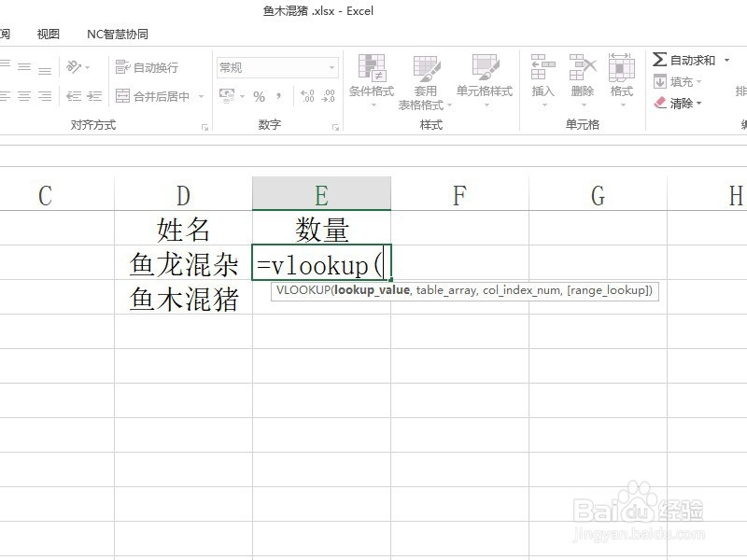Screen dimensions: 747x560
Task: Click the text orientation icon
Action: coord(74,66)
